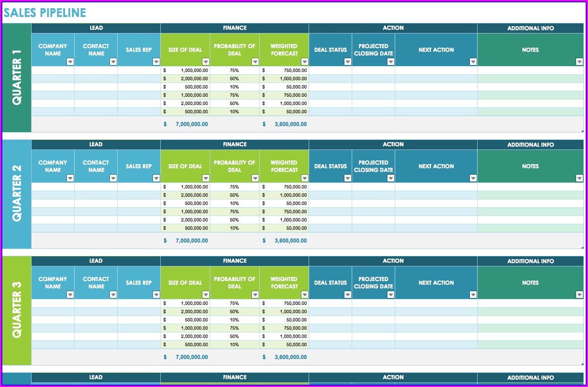Open Probability of Deal filter in Quarter 2
This screenshot has width=588, height=387.
click(255, 178)
